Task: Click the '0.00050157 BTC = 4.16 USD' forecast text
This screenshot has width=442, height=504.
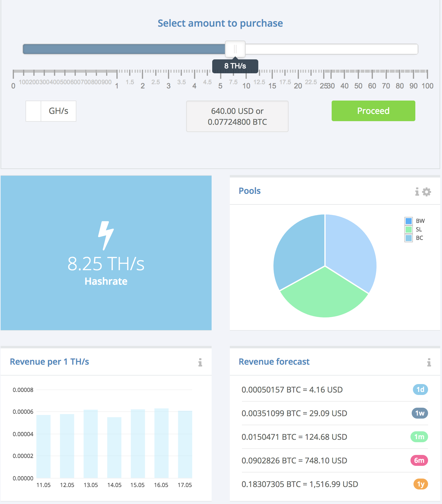Action: (292, 390)
